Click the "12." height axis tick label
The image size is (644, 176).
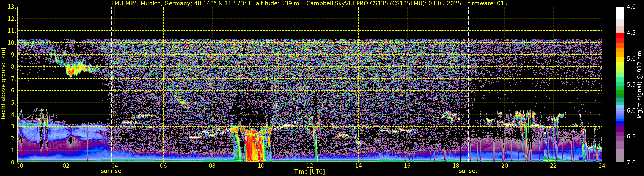coord(12,19)
